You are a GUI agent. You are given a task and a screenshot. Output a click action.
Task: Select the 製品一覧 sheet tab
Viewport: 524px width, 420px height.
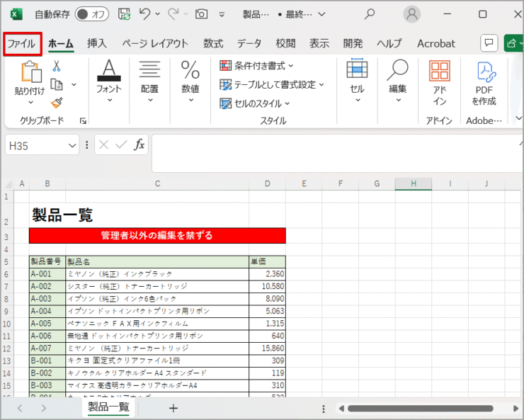point(108,407)
